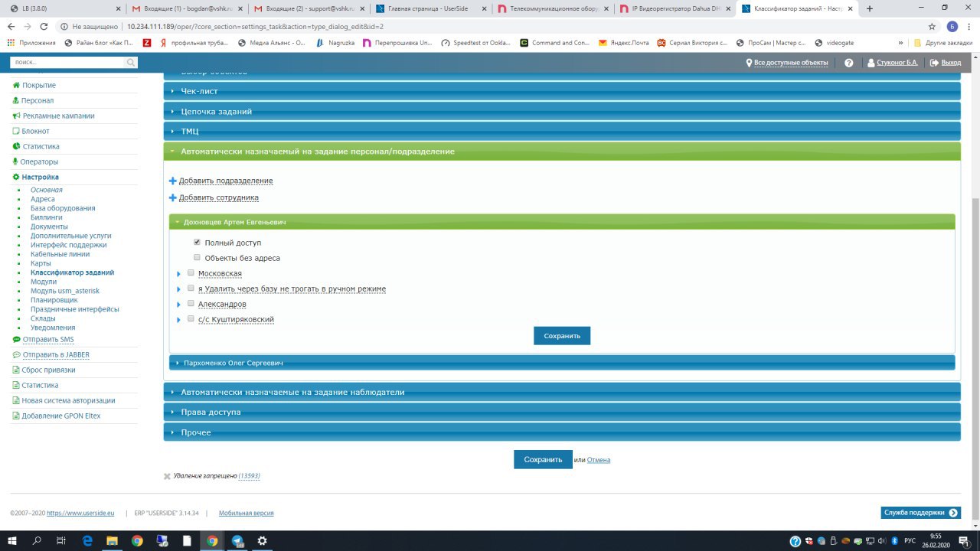Open Биллинги in the settings submenu
The height and width of the screenshot is (551, 980).
click(x=47, y=217)
